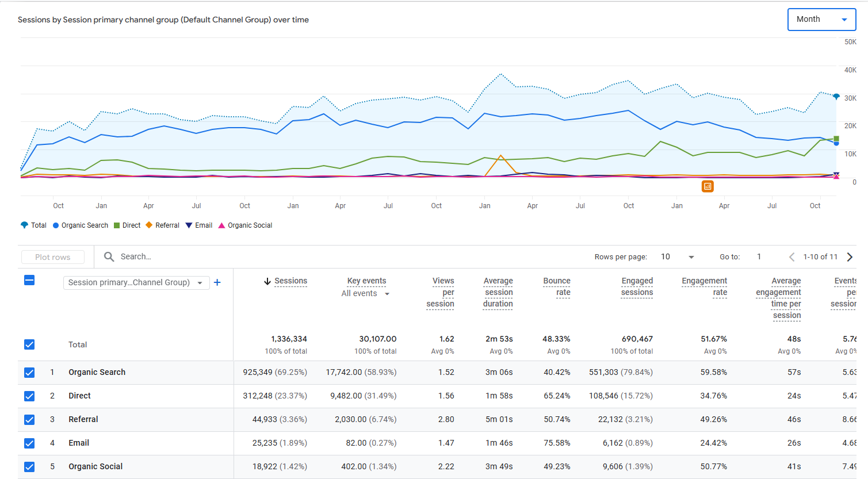Uncheck the Organic Search row checkbox
This screenshot has width=868, height=479.
click(29, 373)
